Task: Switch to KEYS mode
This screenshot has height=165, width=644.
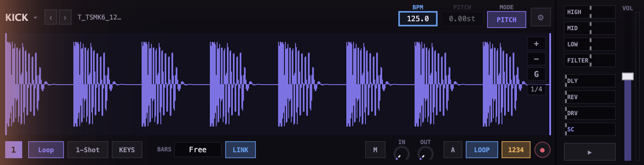Action: [127, 150]
